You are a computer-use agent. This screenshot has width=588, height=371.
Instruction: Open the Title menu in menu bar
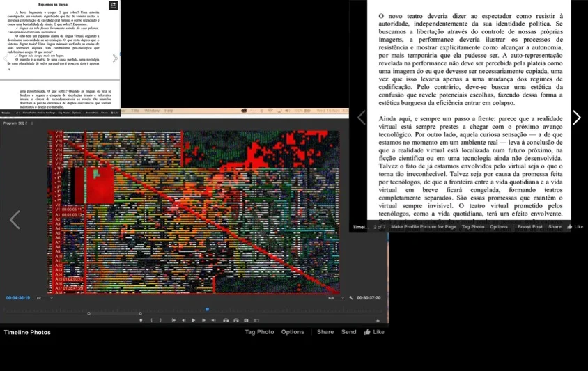click(135, 111)
